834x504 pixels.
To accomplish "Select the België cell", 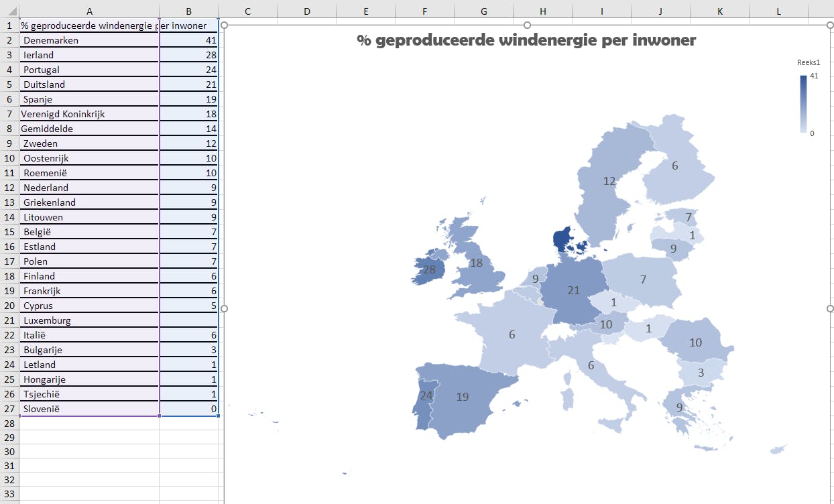I will click(x=90, y=232).
